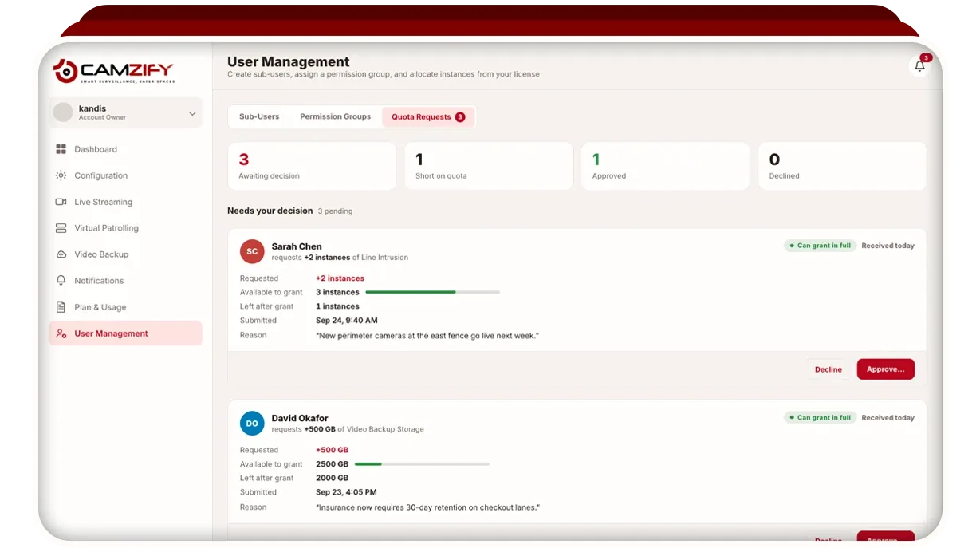Click the Notifications bell icon in sidebar

tap(61, 281)
